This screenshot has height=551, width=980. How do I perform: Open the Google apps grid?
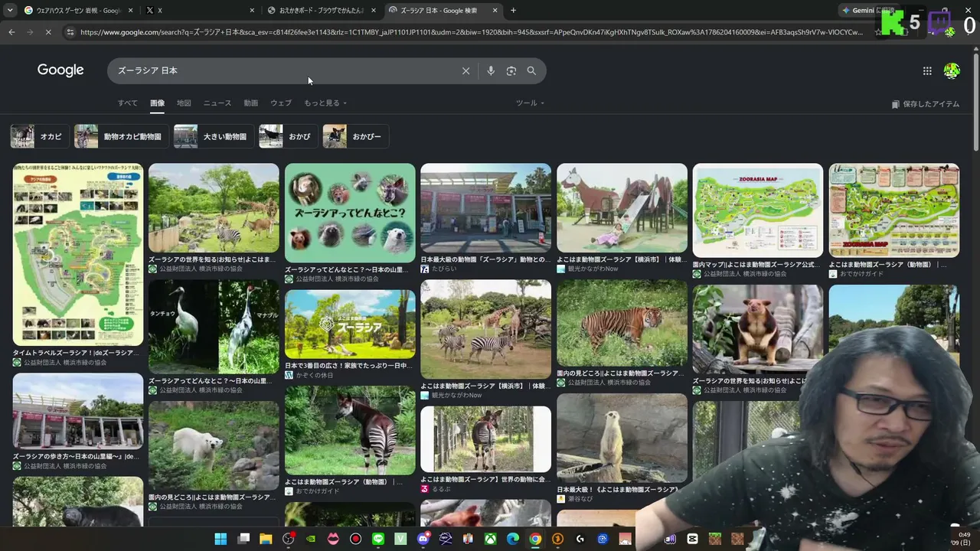point(927,70)
